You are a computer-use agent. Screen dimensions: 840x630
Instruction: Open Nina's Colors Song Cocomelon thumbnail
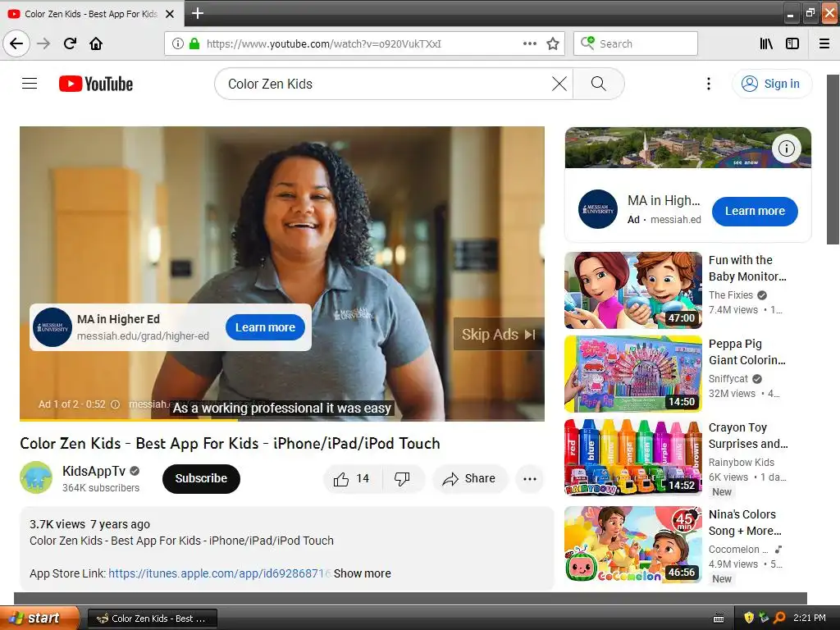633,545
